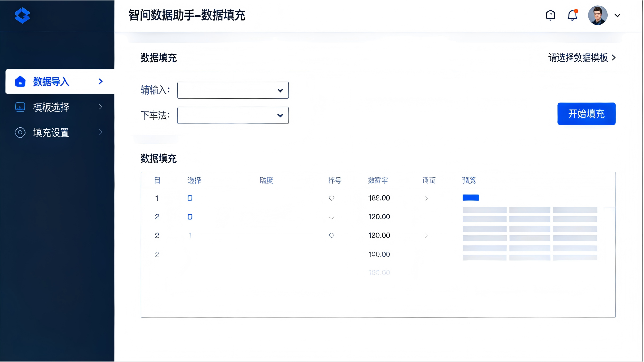This screenshot has height=362, width=644.
Task: Click the monitor icon beside 模板选择
Action: click(x=20, y=107)
